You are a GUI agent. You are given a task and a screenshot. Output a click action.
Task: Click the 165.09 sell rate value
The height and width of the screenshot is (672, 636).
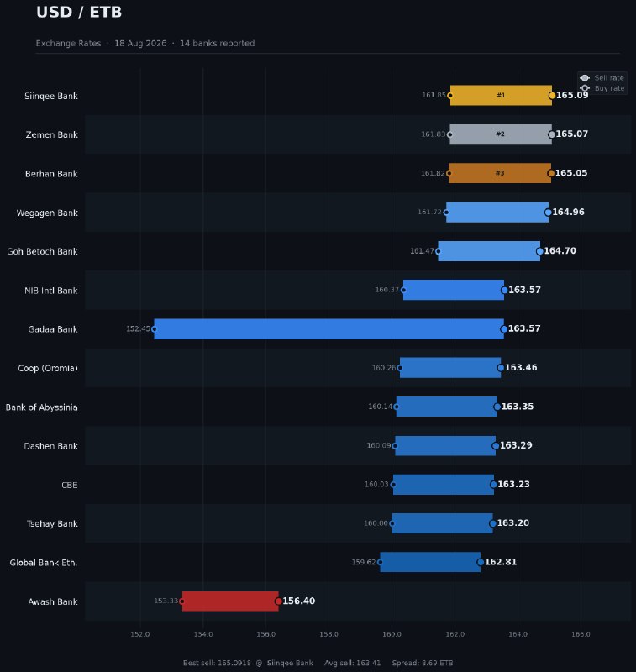572,95
